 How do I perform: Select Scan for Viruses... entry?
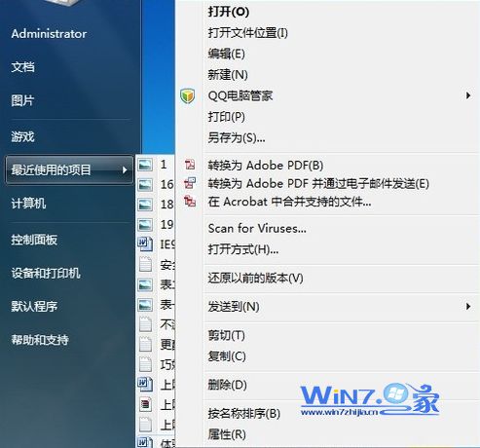[x=257, y=228]
